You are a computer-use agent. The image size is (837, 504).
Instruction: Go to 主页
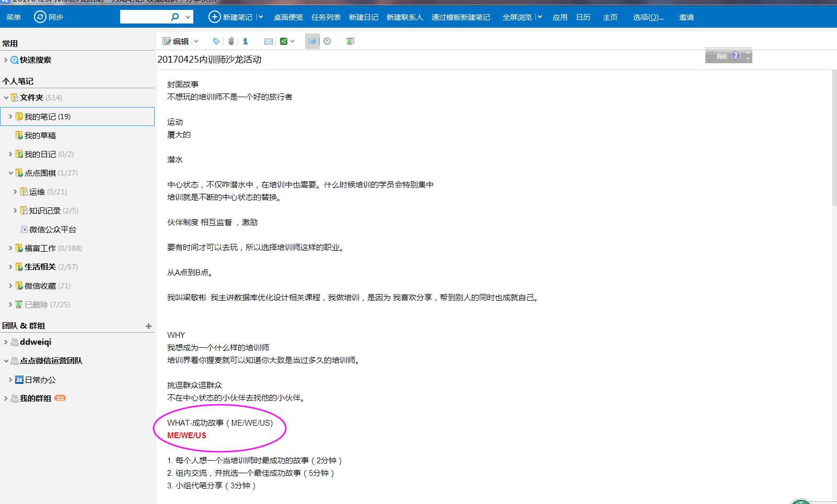(x=610, y=17)
